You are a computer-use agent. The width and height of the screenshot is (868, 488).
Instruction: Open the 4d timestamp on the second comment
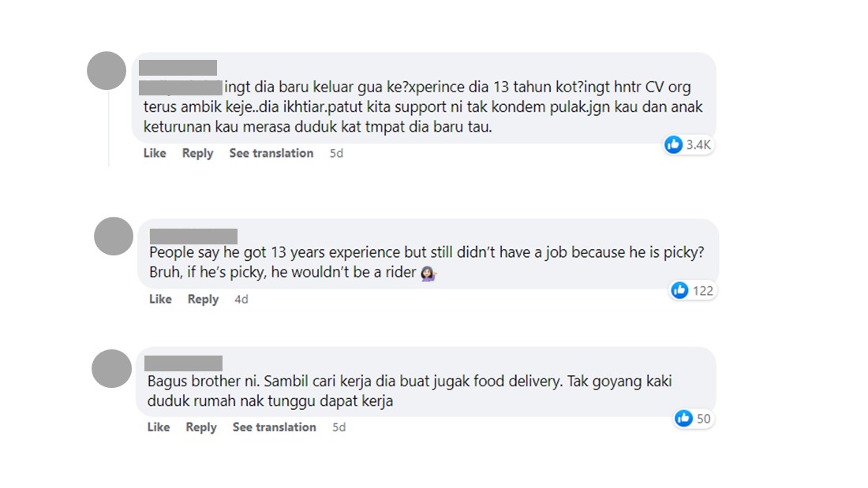click(241, 299)
